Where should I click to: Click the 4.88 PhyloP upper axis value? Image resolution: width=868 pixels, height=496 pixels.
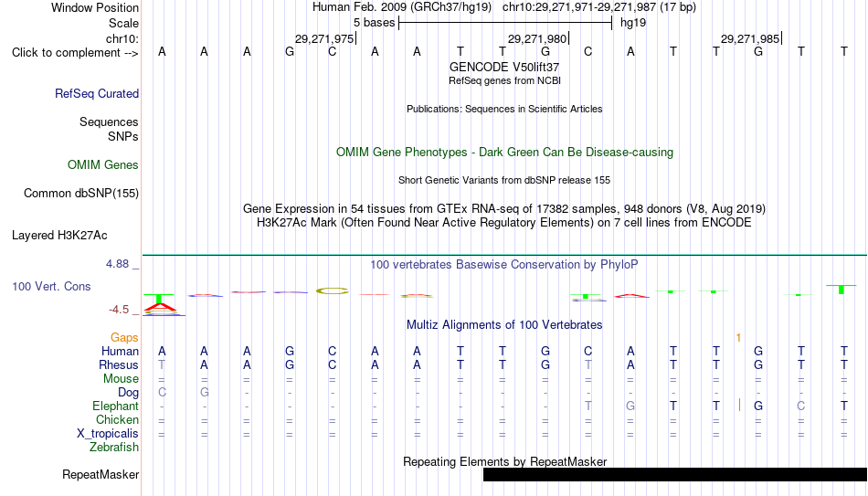pos(117,264)
